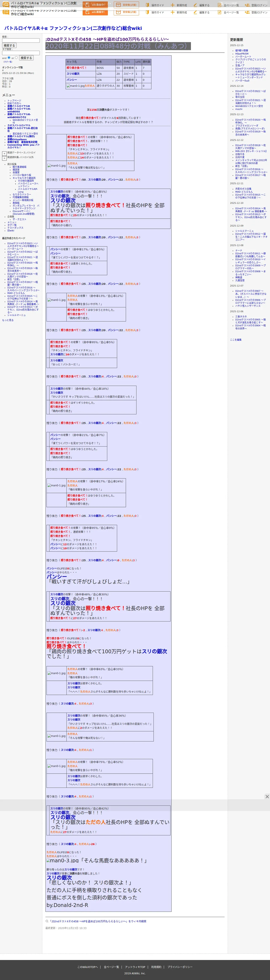Click the LZA cell in the スリの銀次 row
Image resolution: width=270 pixels, height=980 pixels.
coord(105,74)
